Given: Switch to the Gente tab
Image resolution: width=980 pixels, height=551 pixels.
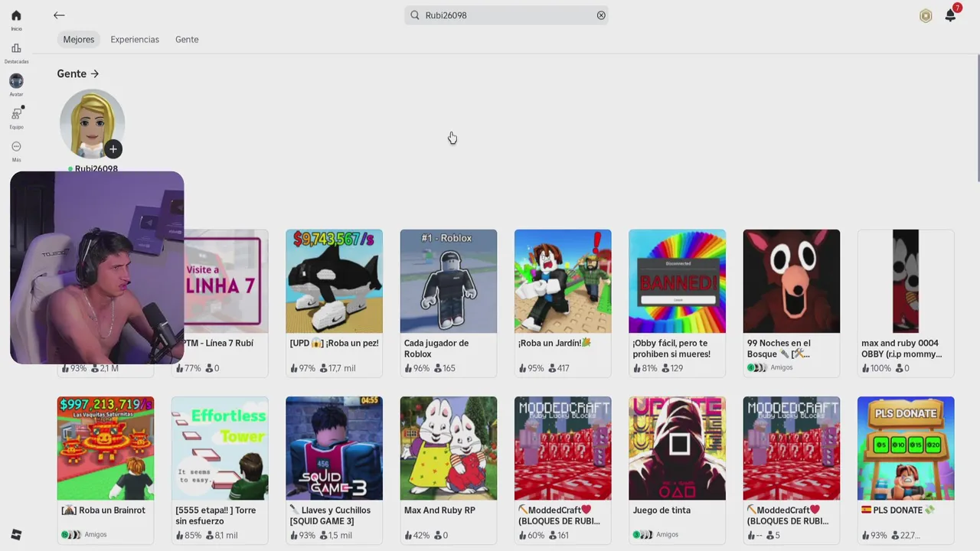Looking at the screenshot, I should (187, 39).
